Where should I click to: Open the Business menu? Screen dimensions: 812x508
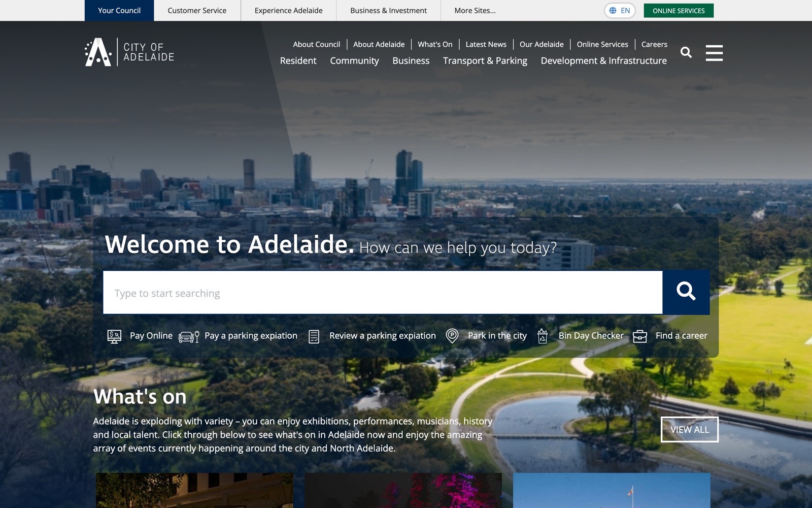coord(411,61)
